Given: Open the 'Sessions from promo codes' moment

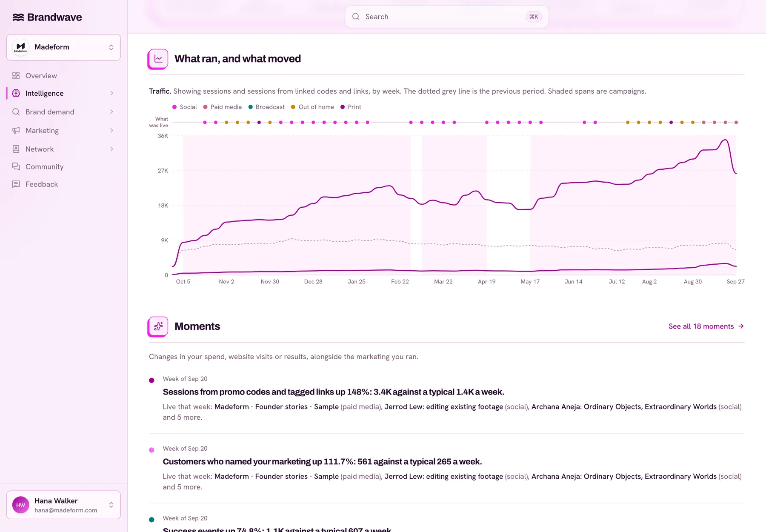Looking at the screenshot, I should (333, 392).
